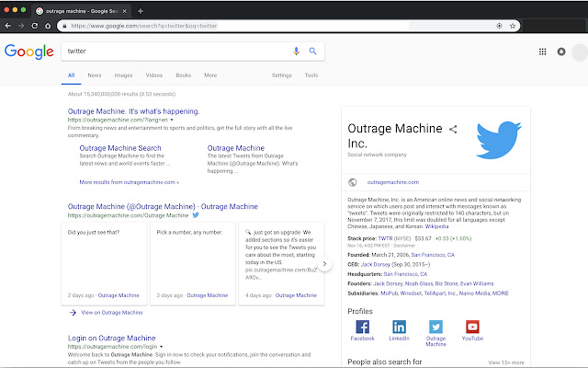This screenshot has width=588, height=368.
Task: Open the 'Outrage Machine (@Outrage Machine)' result
Action: click(163, 206)
